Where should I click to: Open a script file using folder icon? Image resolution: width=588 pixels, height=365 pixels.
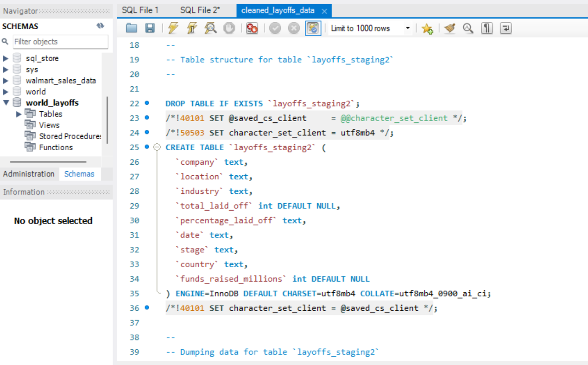tap(132, 28)
